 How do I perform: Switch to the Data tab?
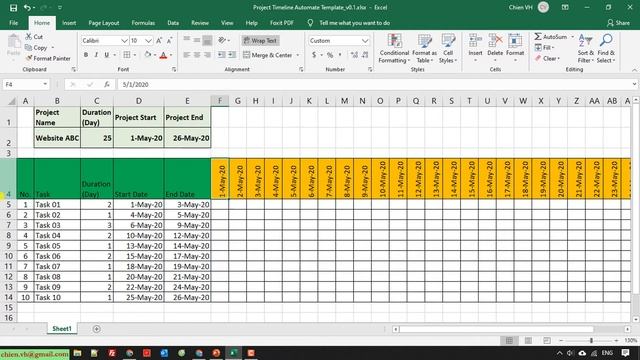173,23
